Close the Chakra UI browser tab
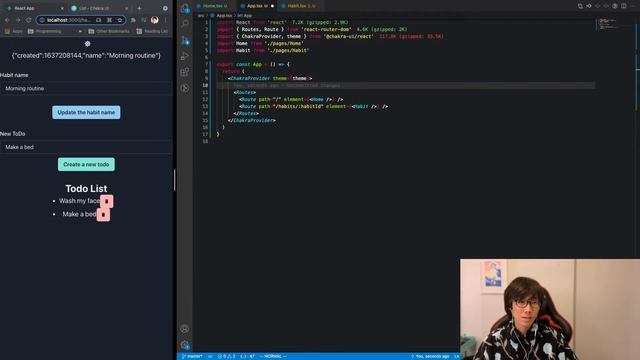640x360 pixels. (127, 8)
